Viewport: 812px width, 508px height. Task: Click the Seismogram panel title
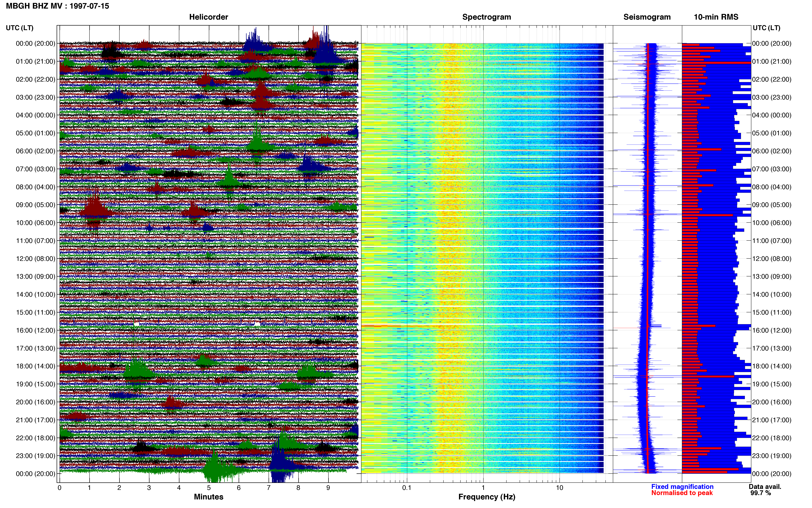pyautogui.click(x=647, y=17)
